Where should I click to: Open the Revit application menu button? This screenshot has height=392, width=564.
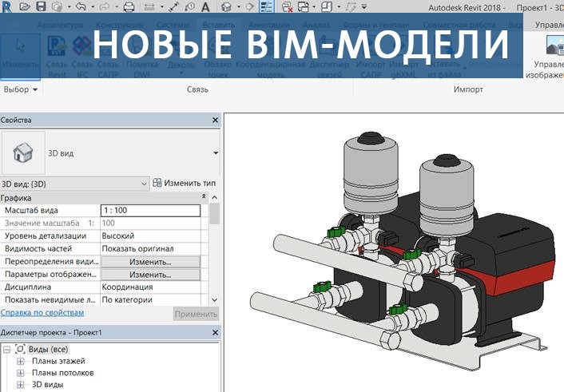click(6, 6)
